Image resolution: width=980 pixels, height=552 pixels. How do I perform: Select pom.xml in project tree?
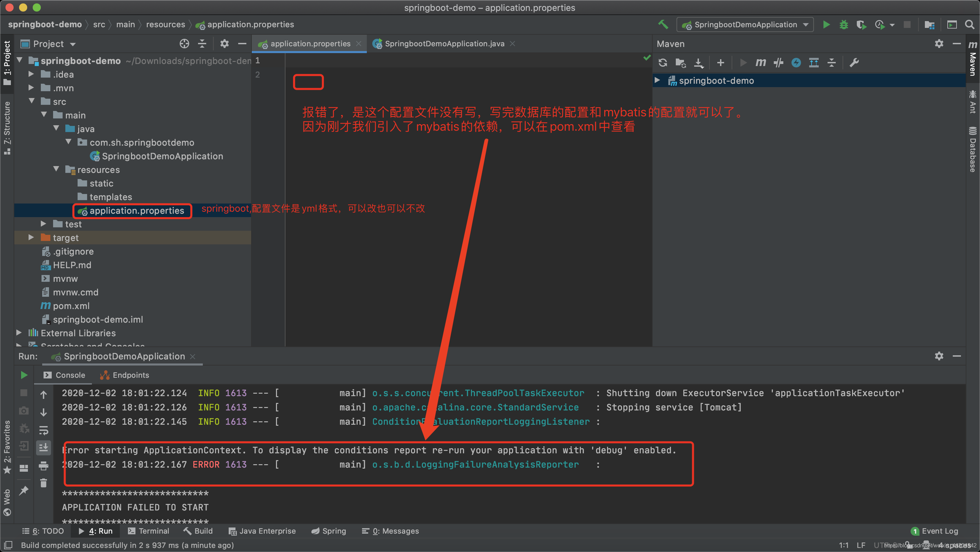tap(71, 306)
